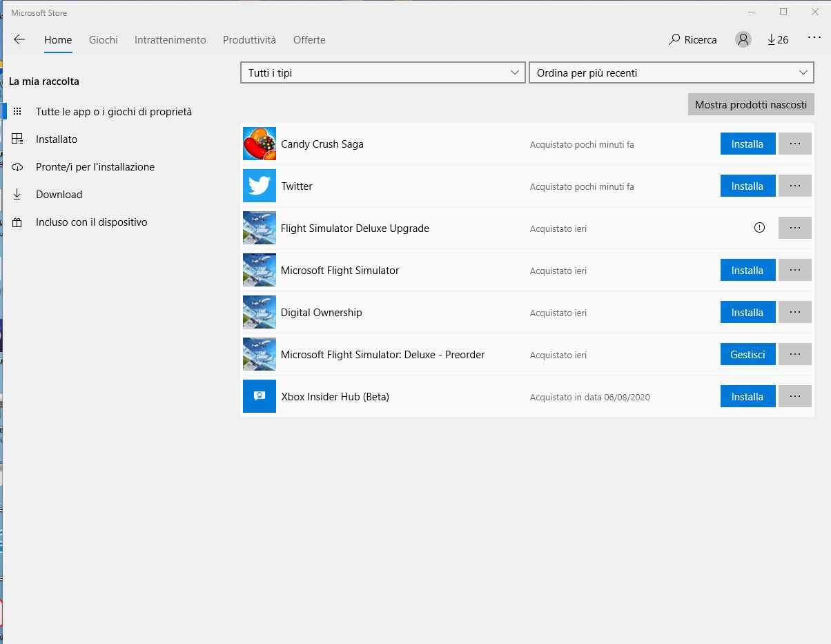Expand the Ordina per più recenti dropdown
Viewport: 831px width, 644px height.
[672, 73]
